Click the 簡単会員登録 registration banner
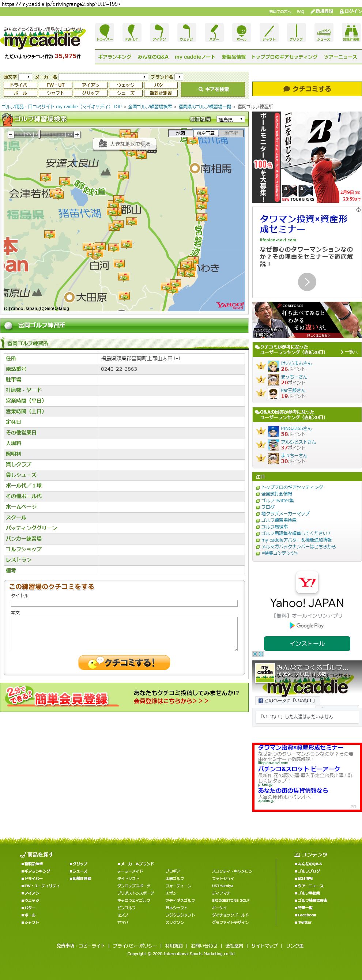 point(124,697)
